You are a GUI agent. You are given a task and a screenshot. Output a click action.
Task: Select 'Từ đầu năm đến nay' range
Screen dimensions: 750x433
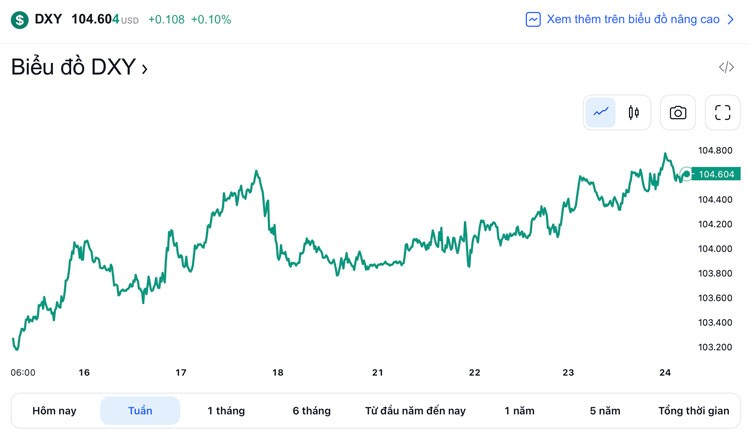pos(415,411)
